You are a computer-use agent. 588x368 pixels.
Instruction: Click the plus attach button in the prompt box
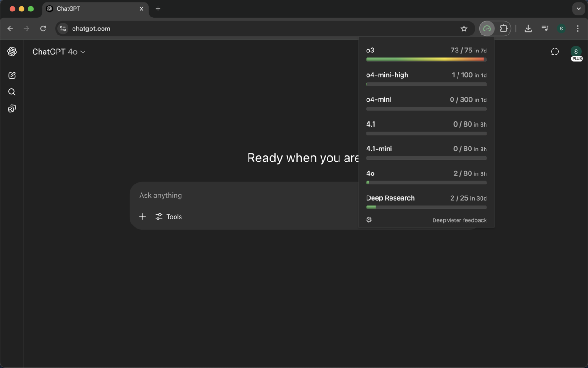click(x=142, y=217)
